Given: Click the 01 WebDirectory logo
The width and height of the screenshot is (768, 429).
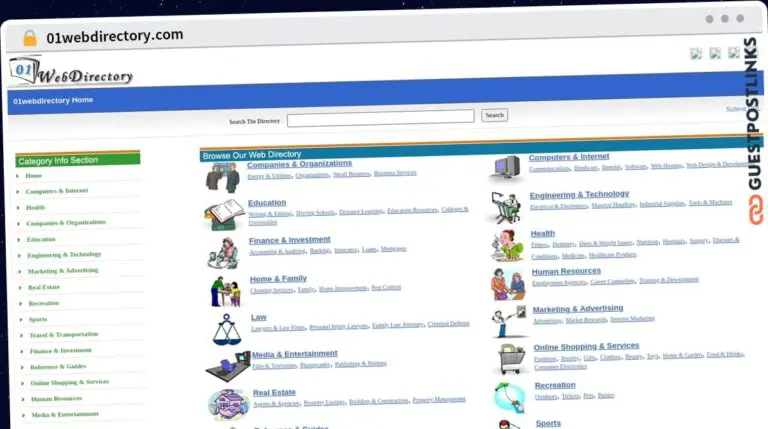Looking at the screenshot, I should pyautogui.click(x=71, y=72).
